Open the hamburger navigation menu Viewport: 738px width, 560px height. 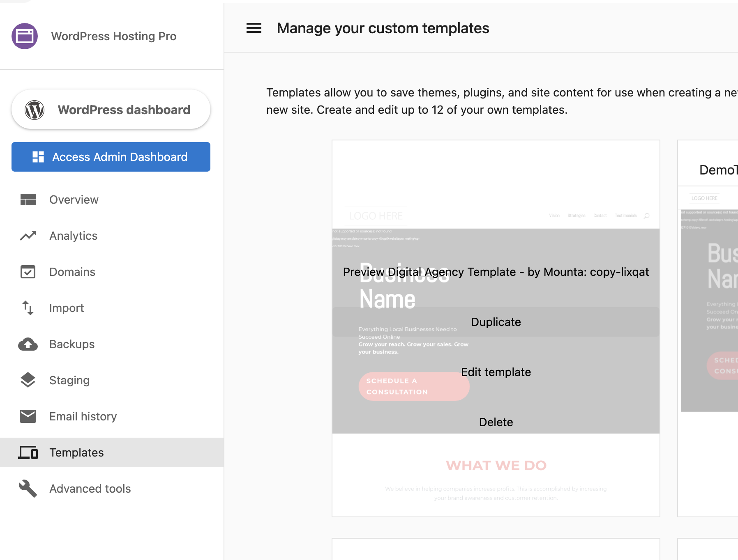[x=254, y=28]
